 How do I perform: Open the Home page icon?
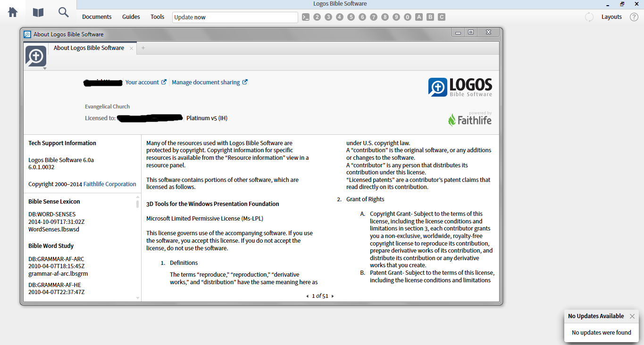click(x=13, y=12)
